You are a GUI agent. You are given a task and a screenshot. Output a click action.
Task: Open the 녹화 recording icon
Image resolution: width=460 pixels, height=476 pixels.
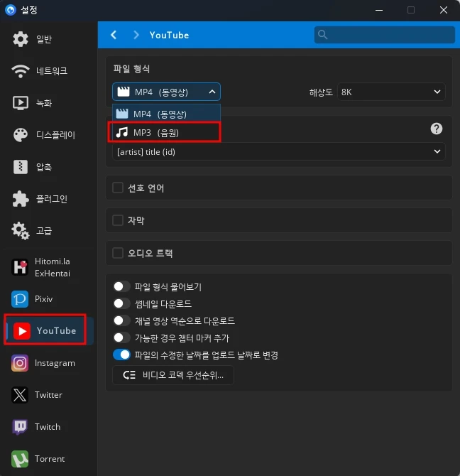pos(21,103)
